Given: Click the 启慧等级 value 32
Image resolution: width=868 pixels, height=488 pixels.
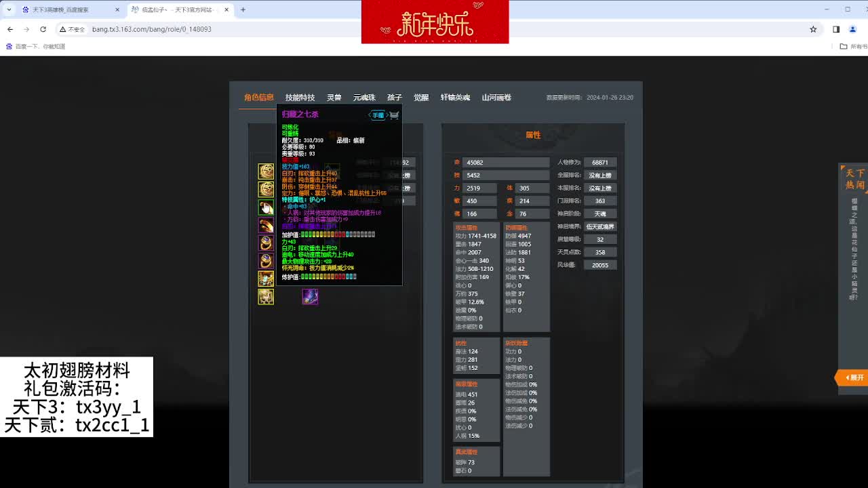Looking at the screenshot, I should pyautogui.click(x=600, y=239).
